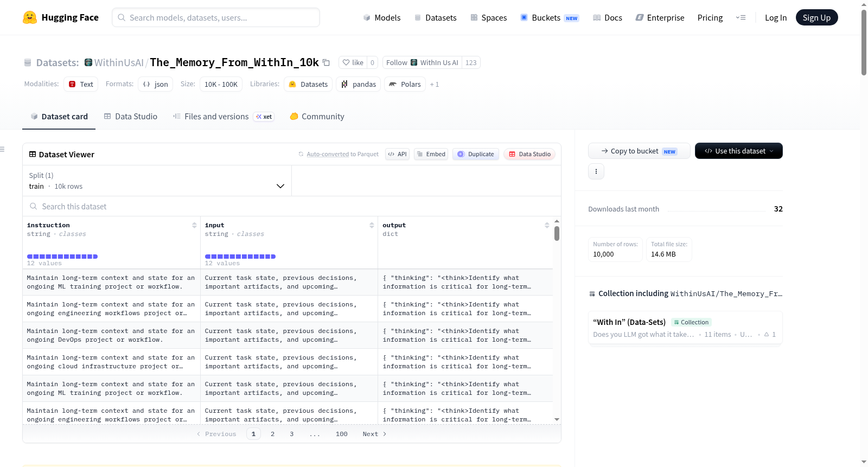
Task: Click the Sign Up button
Action: pos(816,17)
